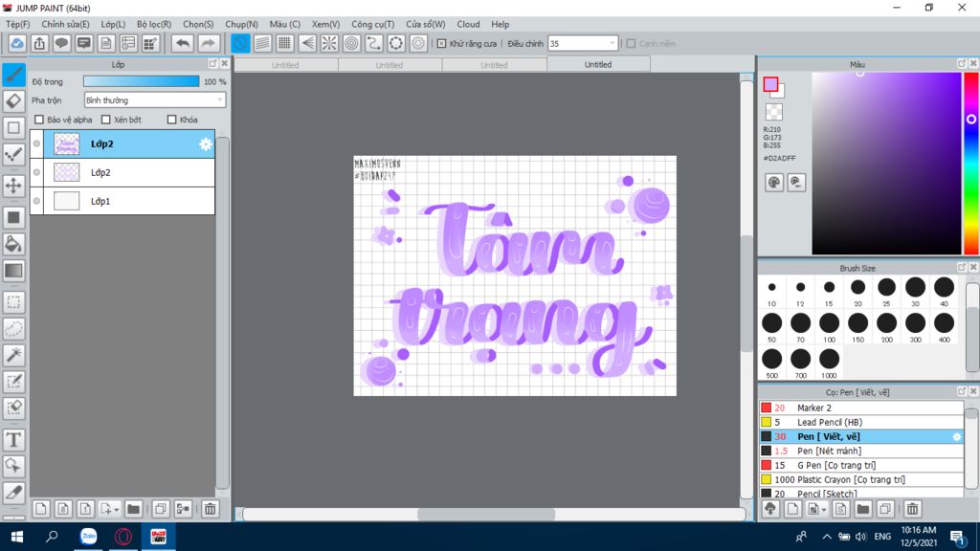Hide the Lớp1 layer
This screenshot has height=551, width=980.
pyautogui.click(x=37, y=201)
